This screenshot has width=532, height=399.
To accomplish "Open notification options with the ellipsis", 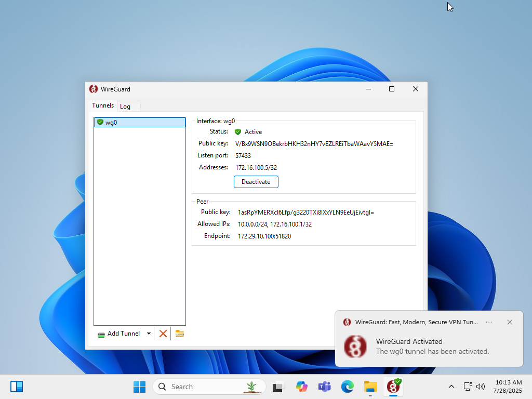I will tap(488, 322).
